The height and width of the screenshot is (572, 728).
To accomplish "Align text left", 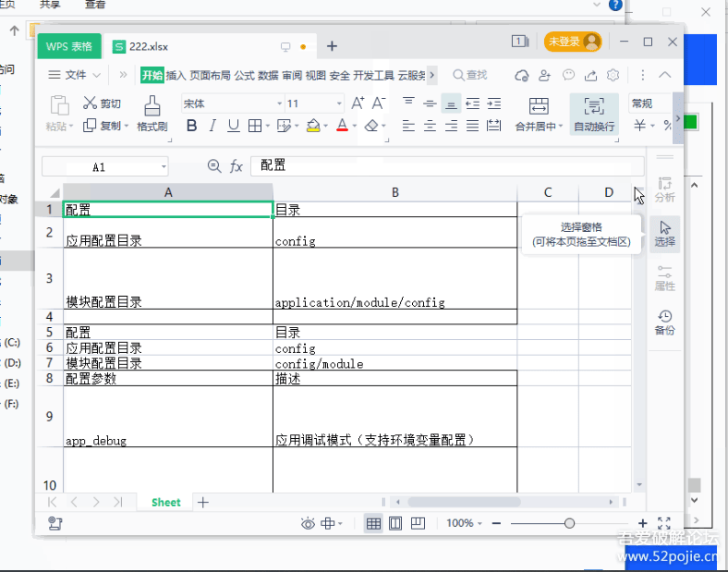I will (408, 126).
